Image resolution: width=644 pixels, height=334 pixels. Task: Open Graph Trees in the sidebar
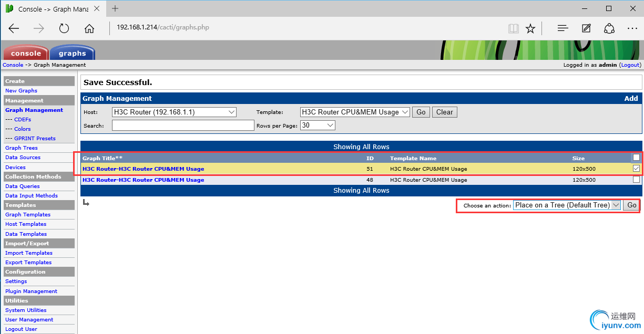pos(22,148)
